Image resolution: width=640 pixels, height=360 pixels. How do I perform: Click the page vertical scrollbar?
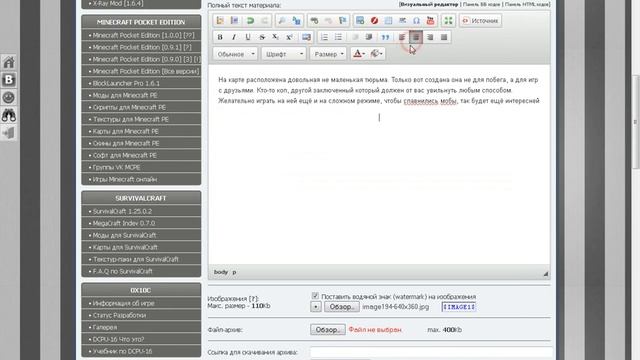636,122
